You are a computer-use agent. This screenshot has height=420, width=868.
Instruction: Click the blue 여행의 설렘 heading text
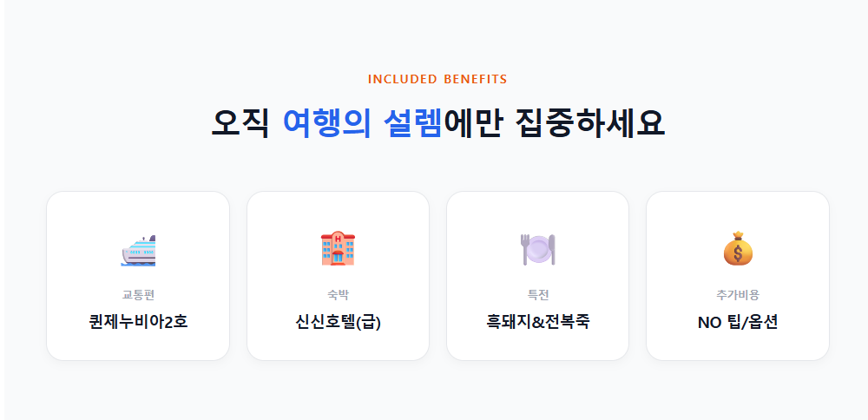[363, 122]
